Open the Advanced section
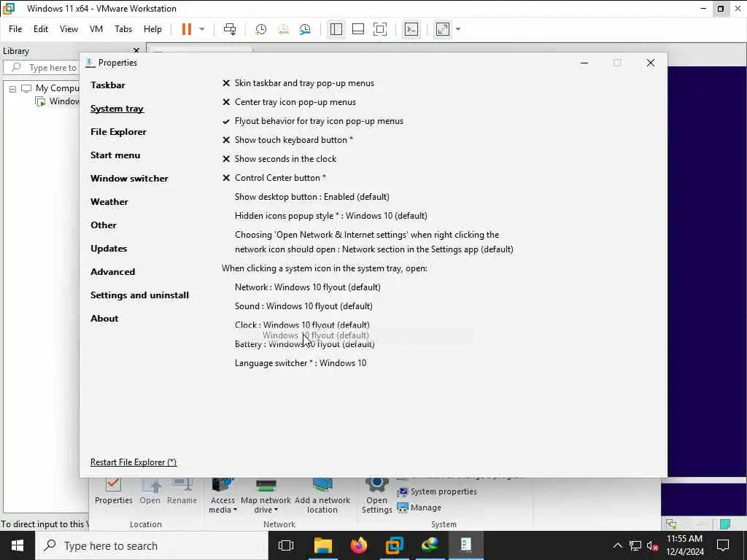 point(112,272)
